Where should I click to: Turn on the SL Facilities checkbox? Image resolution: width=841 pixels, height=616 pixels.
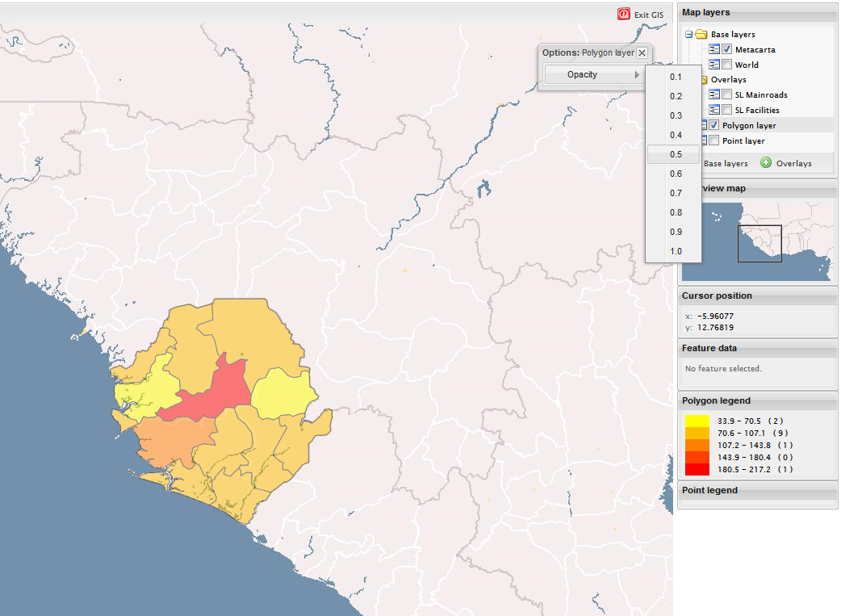[x=726, y=110]
